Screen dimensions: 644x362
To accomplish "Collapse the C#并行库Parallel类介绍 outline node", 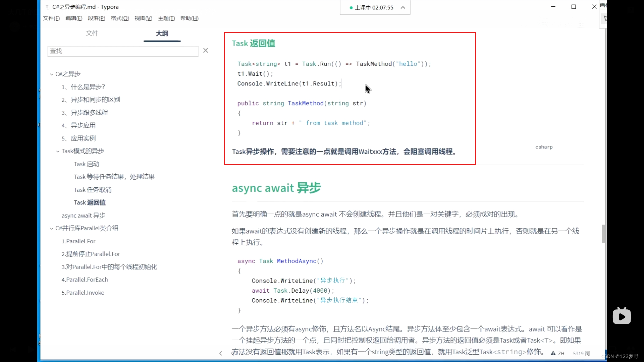I will click(51, 229).
